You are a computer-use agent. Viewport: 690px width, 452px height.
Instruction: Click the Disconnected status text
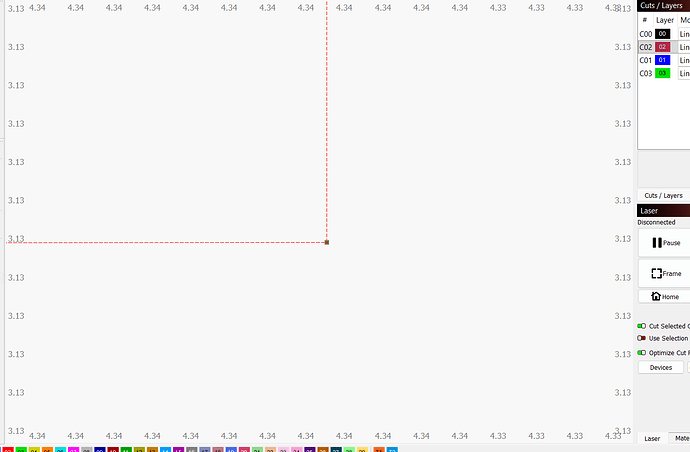click(x=656, y=222)
